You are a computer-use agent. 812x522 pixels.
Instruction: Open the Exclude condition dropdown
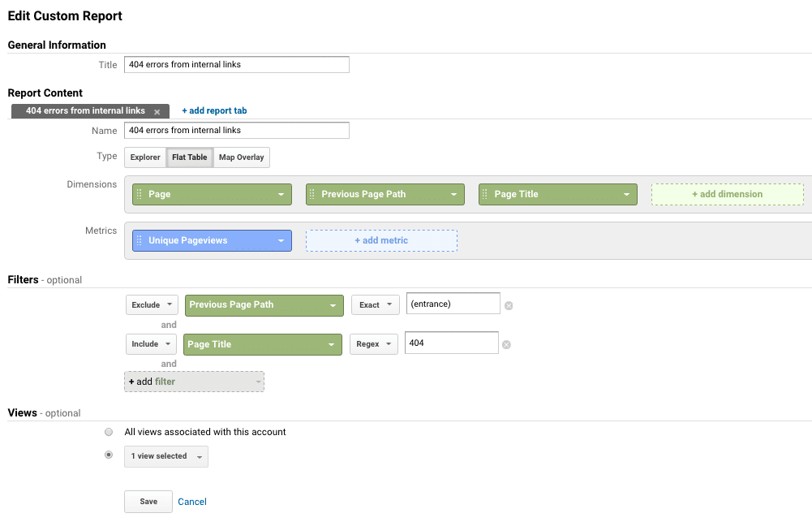pyautogui.click(x=151, y=305)
